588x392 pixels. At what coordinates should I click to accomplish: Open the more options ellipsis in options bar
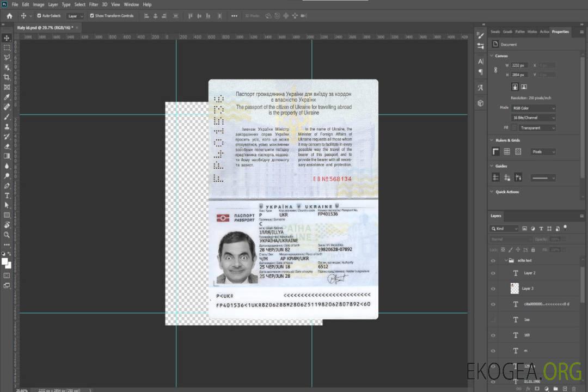[234, 16]
